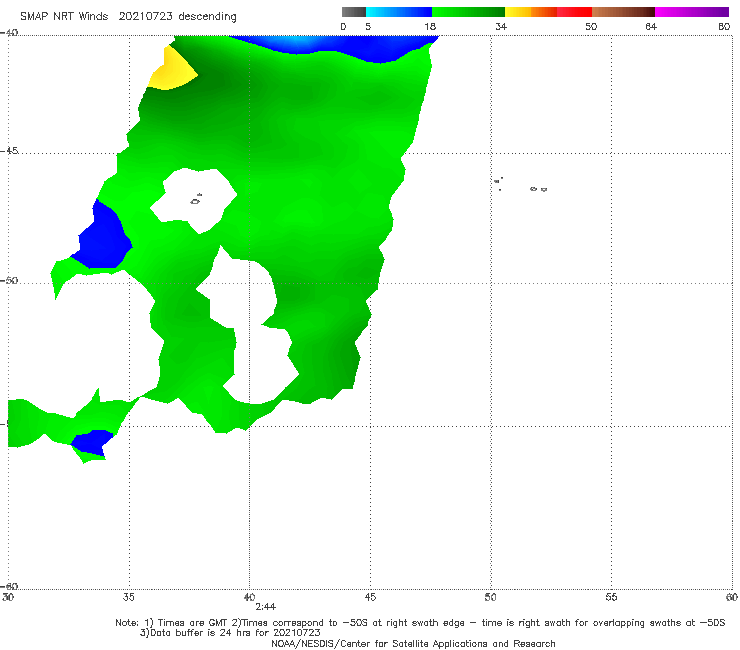Click the color bar label '64'
Screen dimensions: 740x650
coord(651,27)
